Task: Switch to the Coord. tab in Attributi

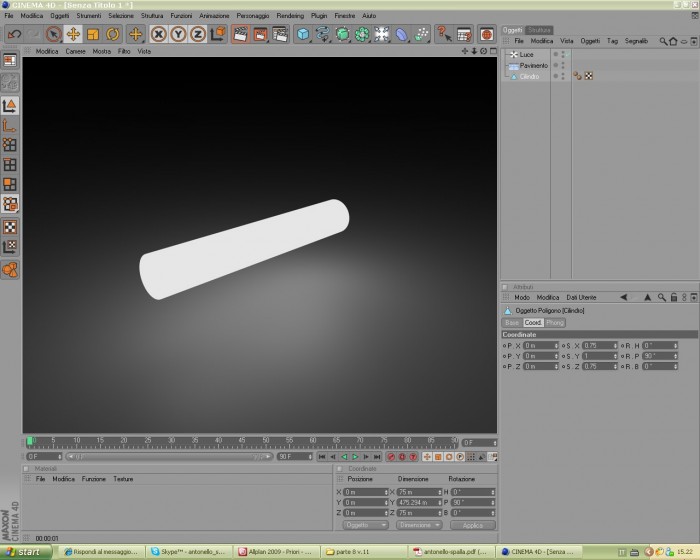Action: [533, 322]
